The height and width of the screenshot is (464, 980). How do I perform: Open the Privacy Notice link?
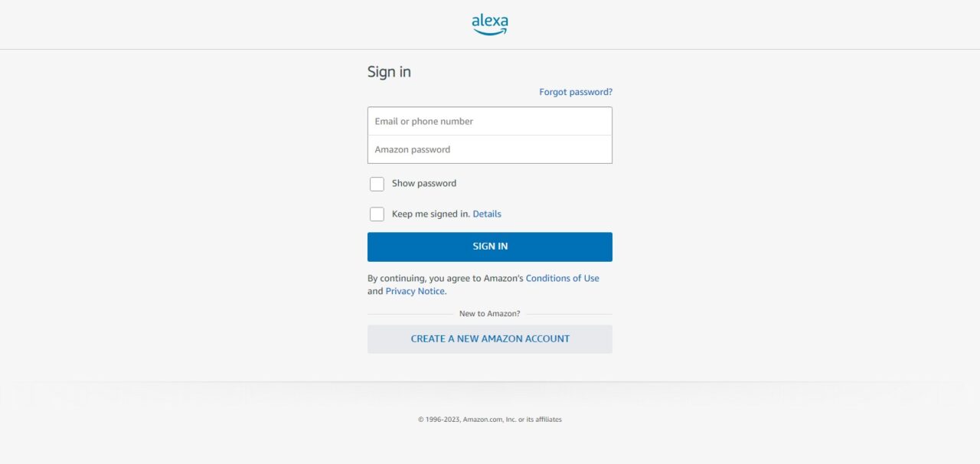415,292
